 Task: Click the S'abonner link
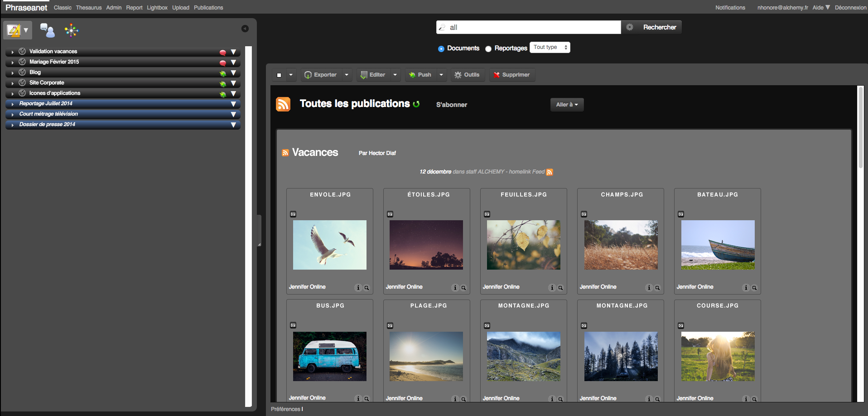point(451,105)
